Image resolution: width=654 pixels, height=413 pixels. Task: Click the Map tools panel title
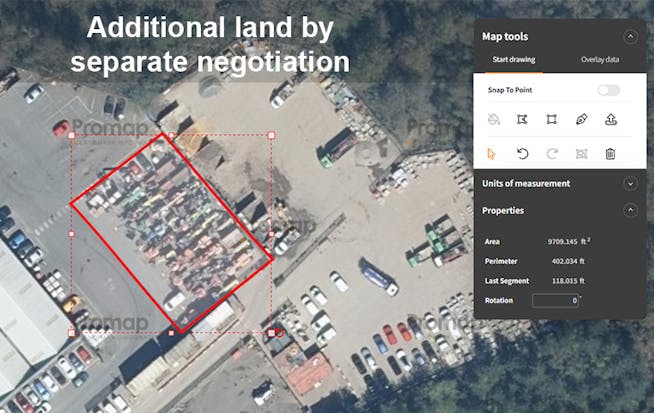(505, 37)
